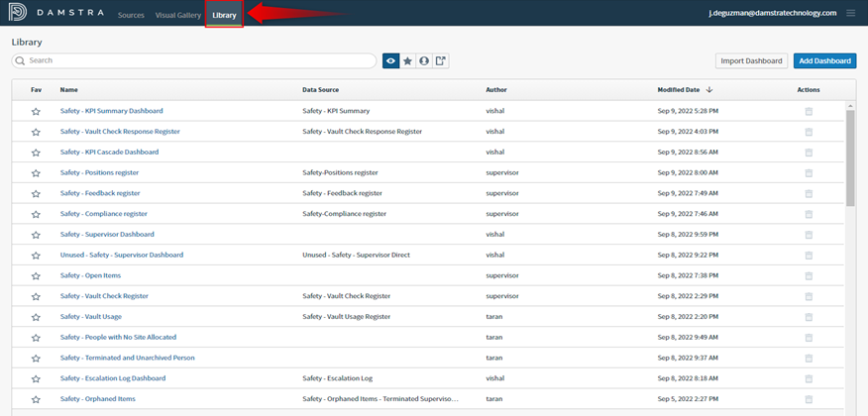Toggle the eye view-all filter

391,60
